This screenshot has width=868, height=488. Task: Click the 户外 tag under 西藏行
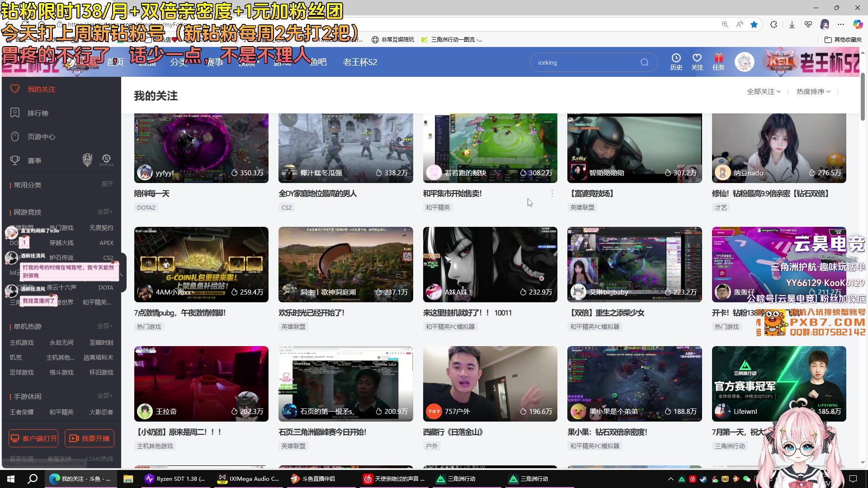coord(432,446)
